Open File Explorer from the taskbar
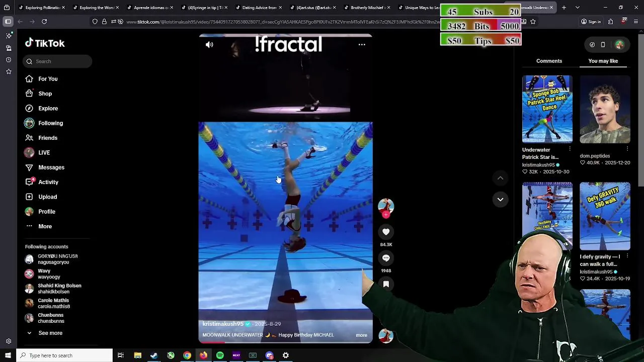 point(137,355)
